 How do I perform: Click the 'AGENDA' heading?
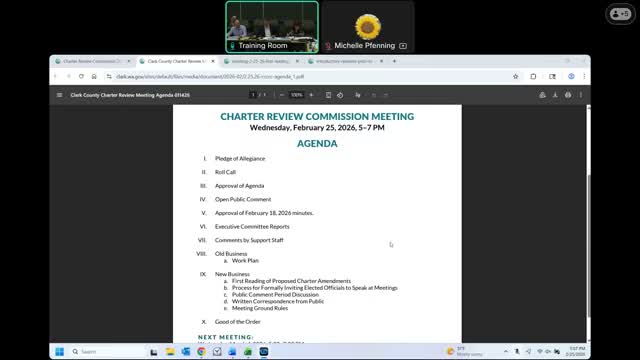tap(317, 144)
